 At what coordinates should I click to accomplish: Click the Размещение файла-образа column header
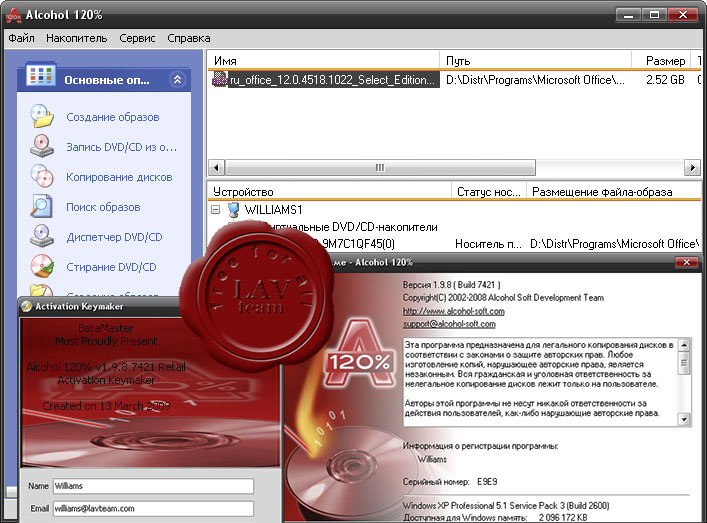[x=614, y=192]
